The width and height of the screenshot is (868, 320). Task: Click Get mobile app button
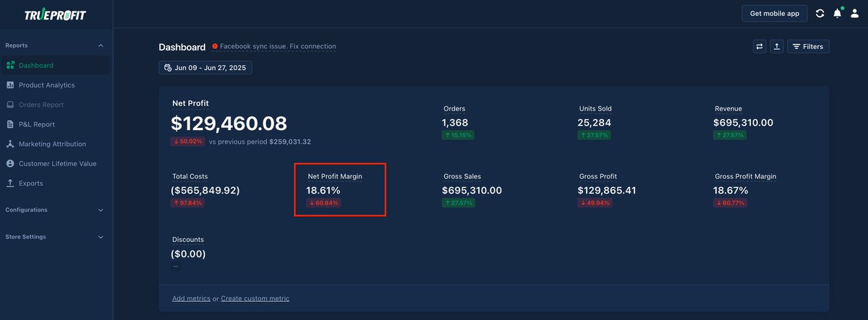pos(775,13)
